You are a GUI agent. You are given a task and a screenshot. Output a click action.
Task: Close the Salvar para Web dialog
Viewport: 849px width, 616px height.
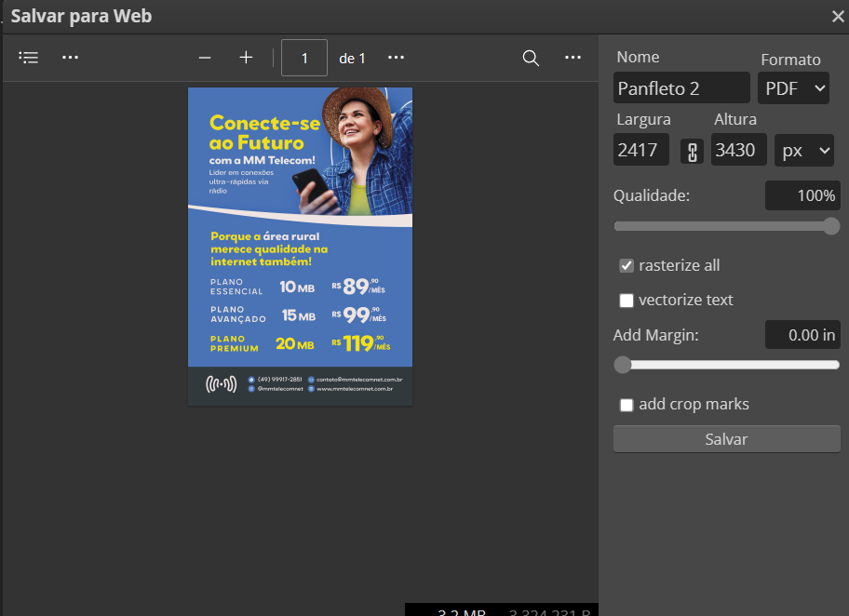point(837,16)
